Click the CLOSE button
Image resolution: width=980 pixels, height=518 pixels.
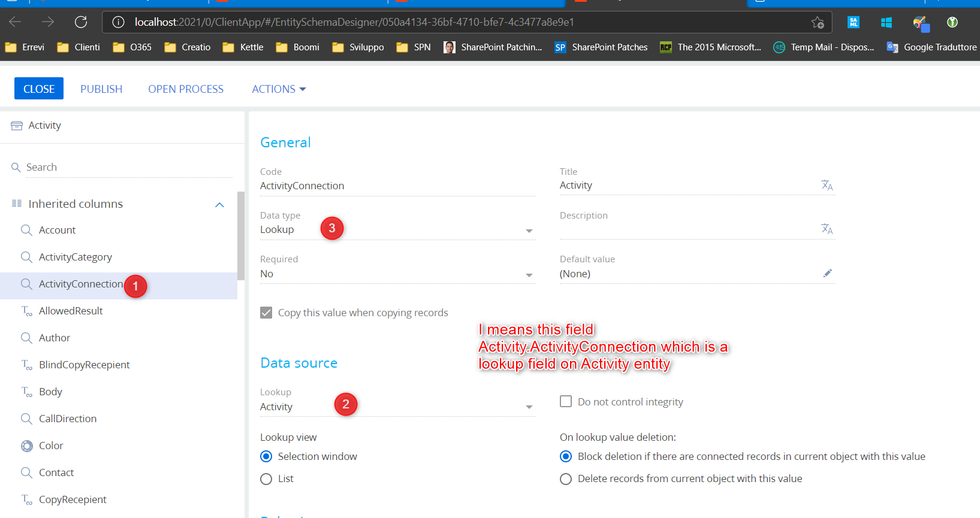tap(39, 89)
